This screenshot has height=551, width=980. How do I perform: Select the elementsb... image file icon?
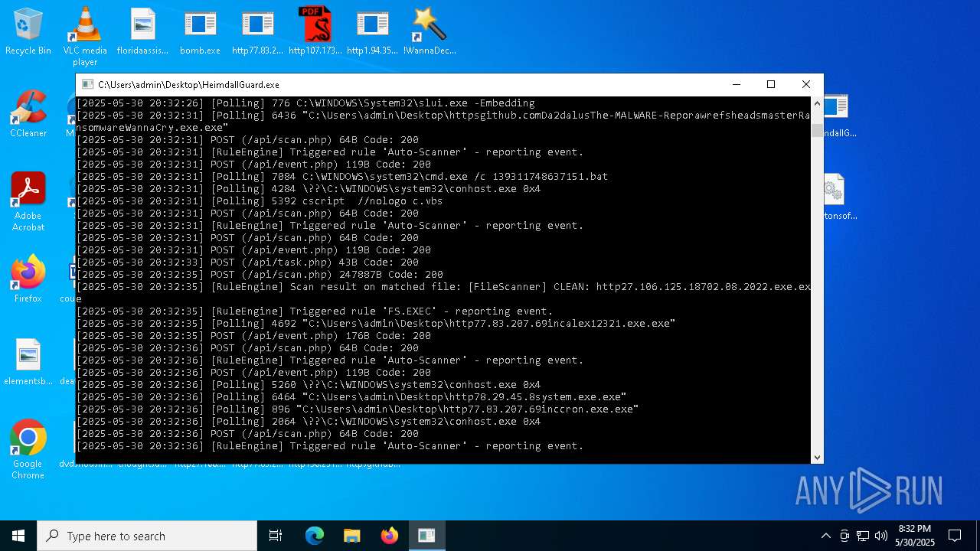pyautogui.click(x=28, y=363)
